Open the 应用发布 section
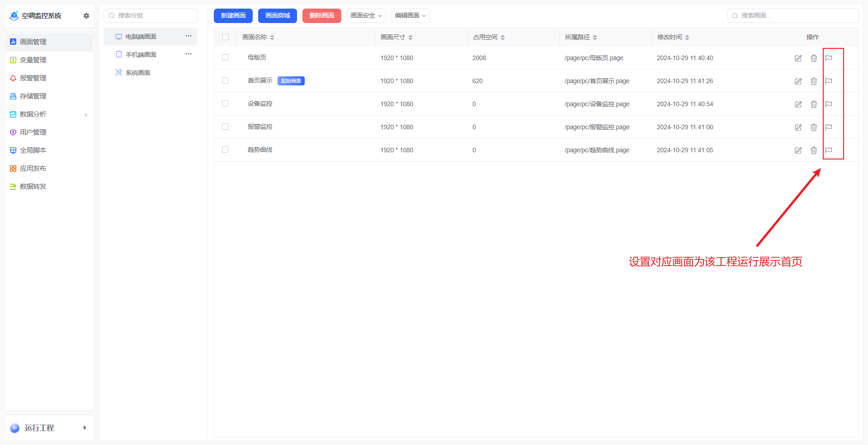The image size is (868, 445). pyautogui.click(x=33, y=168)
